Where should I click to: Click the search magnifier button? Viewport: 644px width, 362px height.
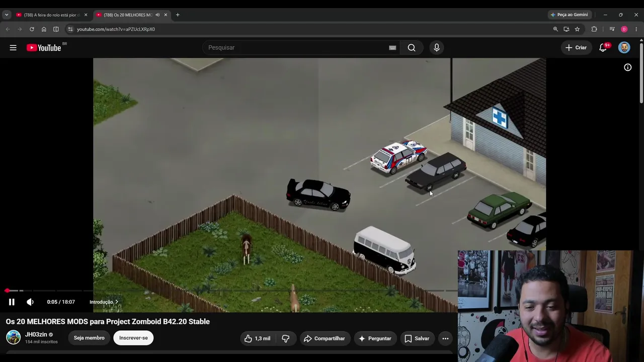pos(412,48)
